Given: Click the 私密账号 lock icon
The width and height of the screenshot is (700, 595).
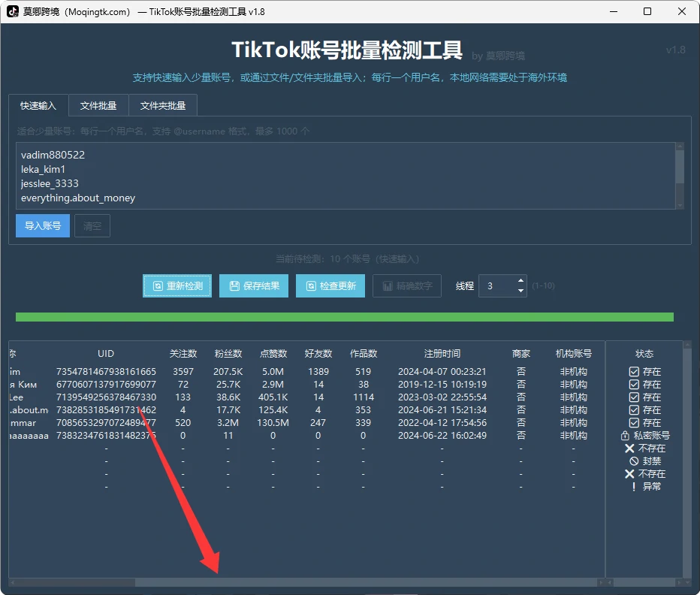Looking at the screenshot, I should click(625, 436).
